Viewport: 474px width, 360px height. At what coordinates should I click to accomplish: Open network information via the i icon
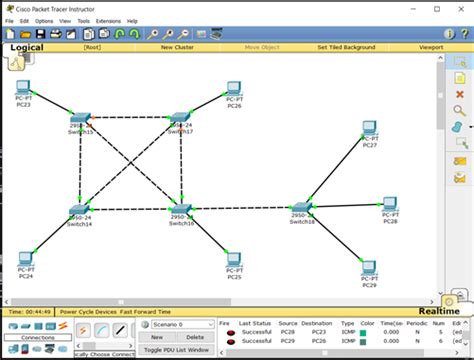point(449,34)
